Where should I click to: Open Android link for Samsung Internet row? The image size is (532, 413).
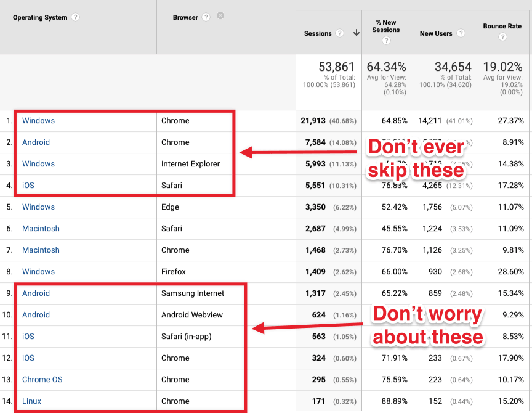pyautogui.click(x=36, y=293)
